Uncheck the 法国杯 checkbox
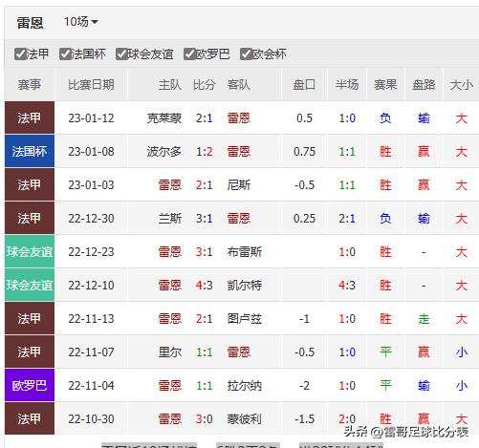This screenshot has height=448, width=479. [x=65, y=53]
